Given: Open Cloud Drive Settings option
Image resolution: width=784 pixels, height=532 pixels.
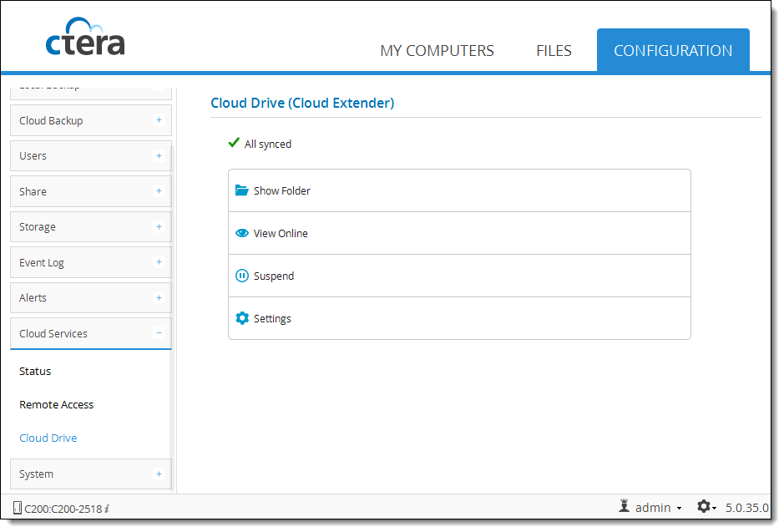Looking at the screenshot, I should pyautogui.click(x=459, y=318).
